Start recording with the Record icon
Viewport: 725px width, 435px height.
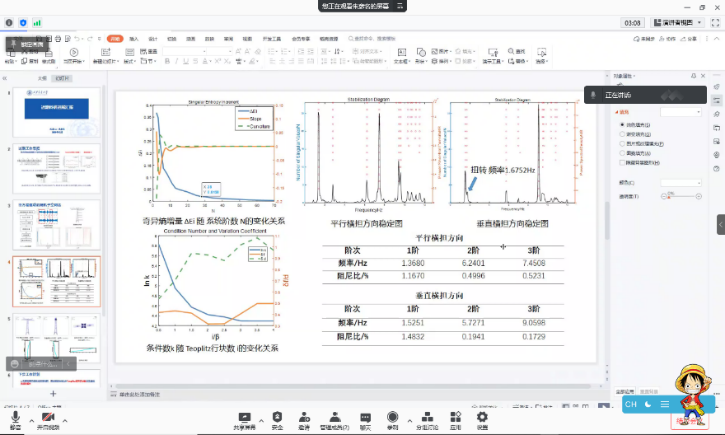click(393, 417)
